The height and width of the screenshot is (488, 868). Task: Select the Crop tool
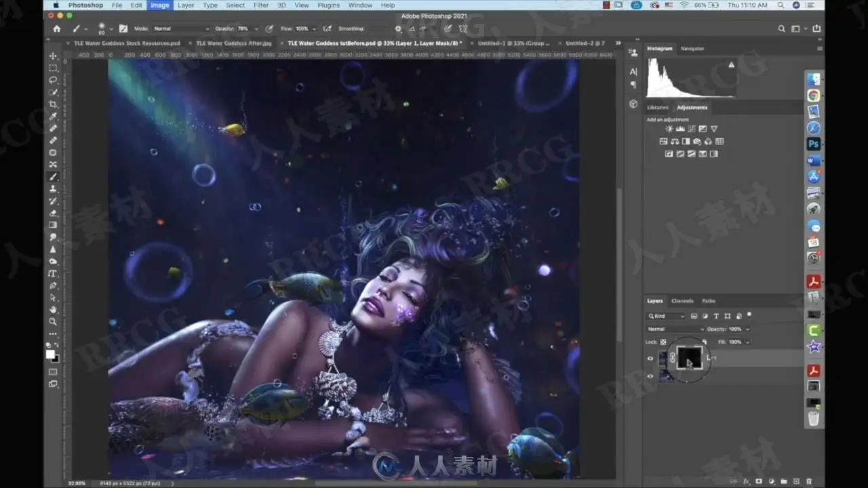click(x=53, y=104)
